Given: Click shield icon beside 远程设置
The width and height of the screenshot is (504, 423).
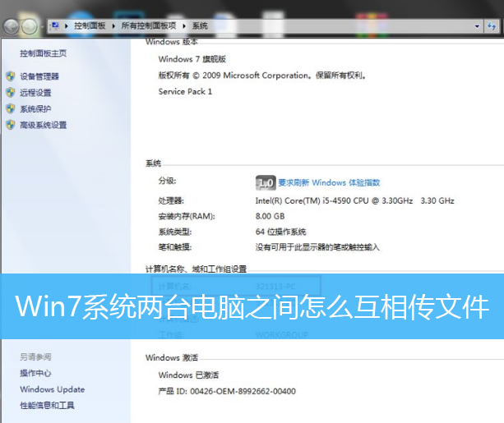Looking at the screenshot, I should [11, 93].
